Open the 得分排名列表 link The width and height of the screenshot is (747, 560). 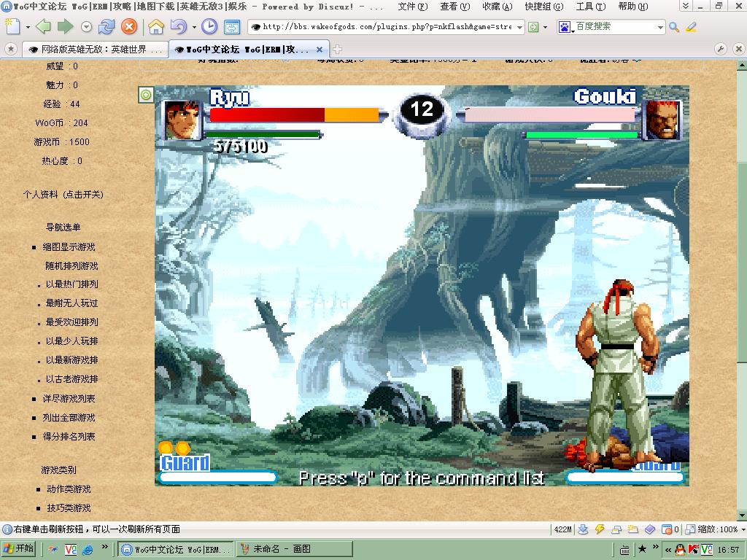click(69, 437)
